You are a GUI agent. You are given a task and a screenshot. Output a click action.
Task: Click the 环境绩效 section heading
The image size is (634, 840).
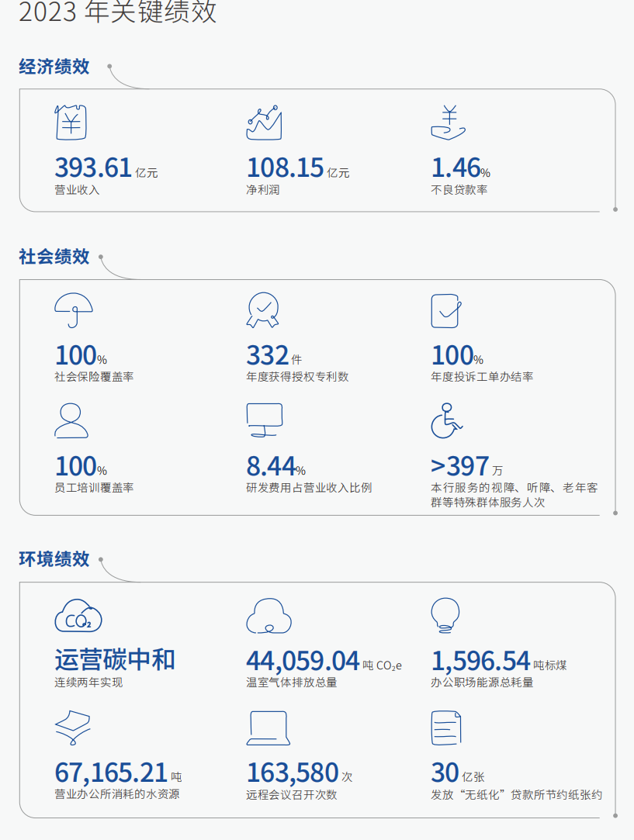pos(54,559)
